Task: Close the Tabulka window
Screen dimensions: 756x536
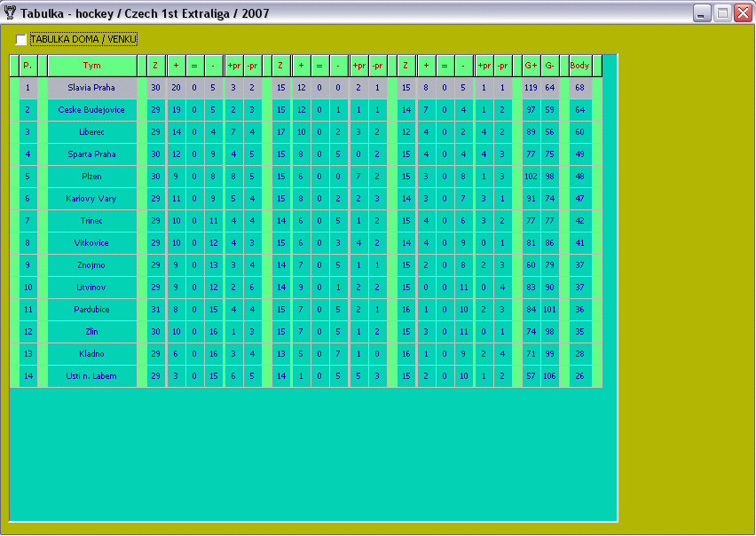Action: point(743,13)
